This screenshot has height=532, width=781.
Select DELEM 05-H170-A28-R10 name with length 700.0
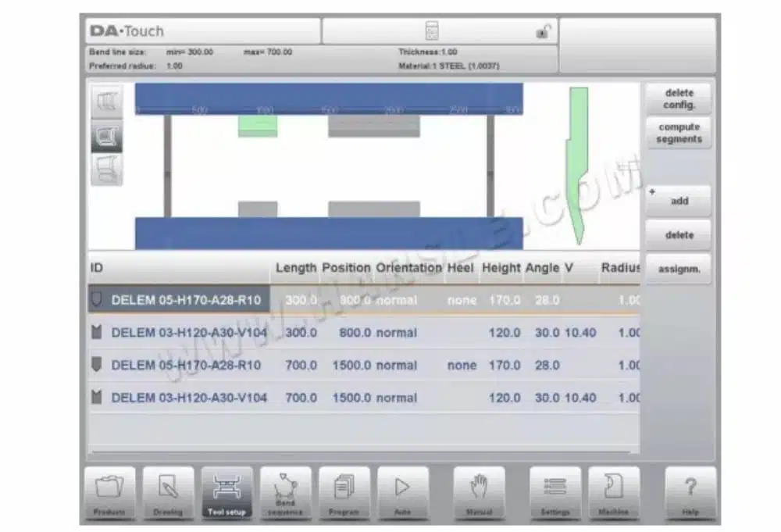pos(187,365)
